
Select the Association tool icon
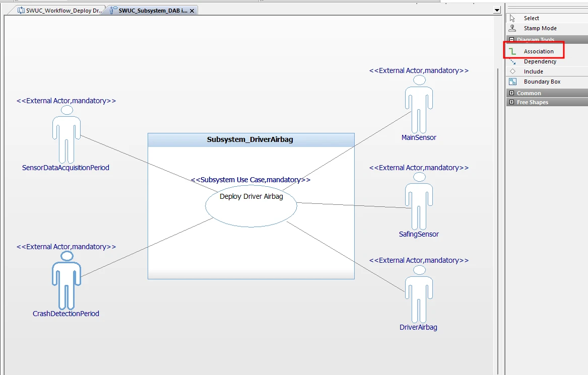point(512,51)
